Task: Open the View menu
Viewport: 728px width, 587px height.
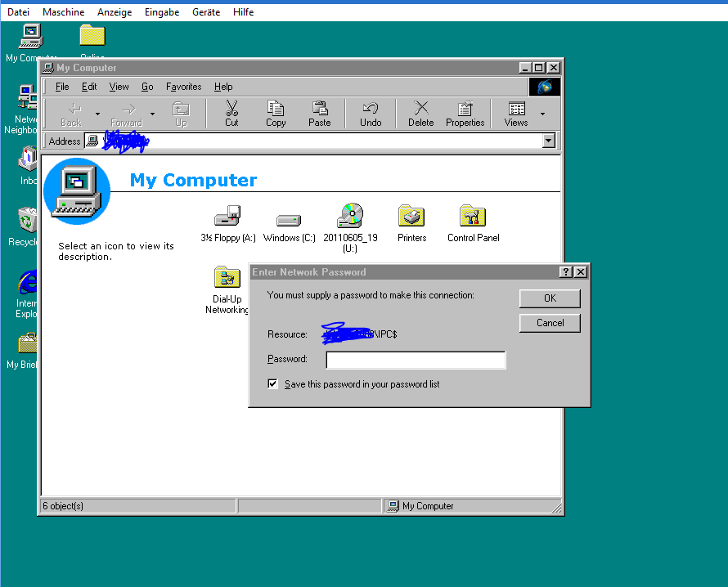Action: click(119, 87)
